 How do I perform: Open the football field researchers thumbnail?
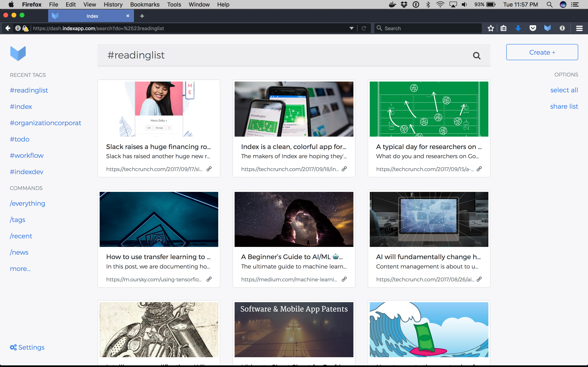(429, 109)
